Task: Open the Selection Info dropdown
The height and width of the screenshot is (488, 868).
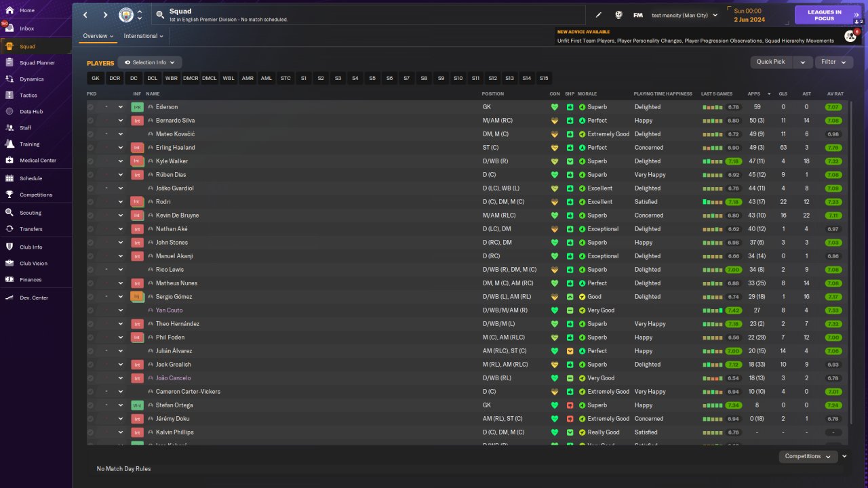Action: (149, 62)
